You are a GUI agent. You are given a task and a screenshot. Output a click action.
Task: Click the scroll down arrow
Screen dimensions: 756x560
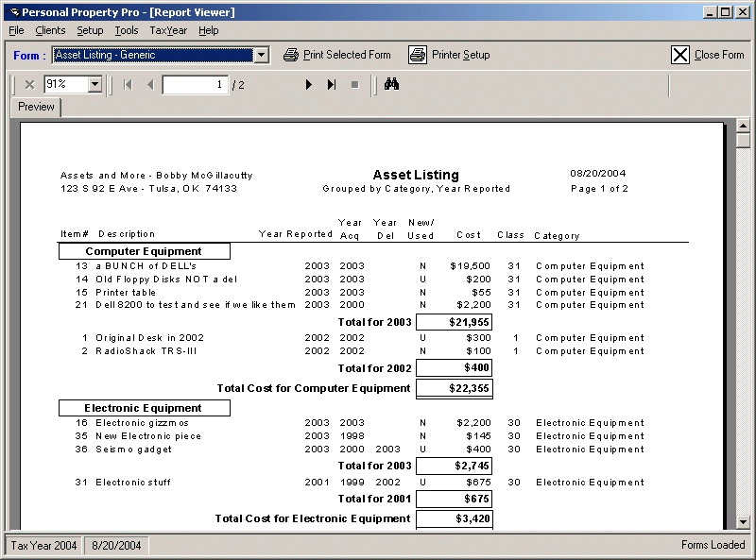point(743,521)
